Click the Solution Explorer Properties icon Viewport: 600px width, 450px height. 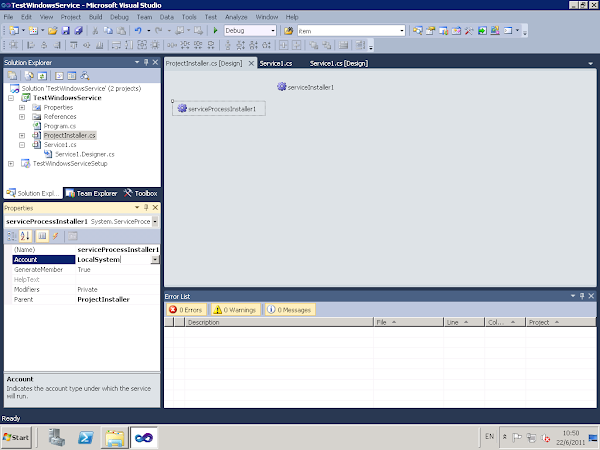tap(12, 76)
